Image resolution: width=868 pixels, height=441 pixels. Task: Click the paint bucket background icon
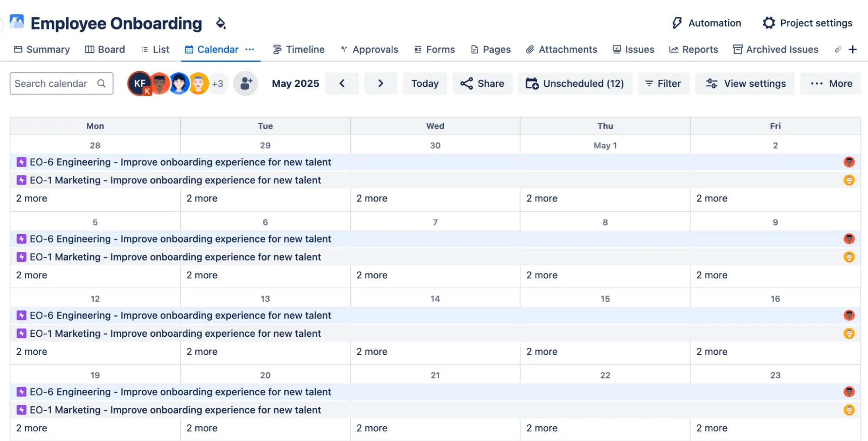[221, 23]
